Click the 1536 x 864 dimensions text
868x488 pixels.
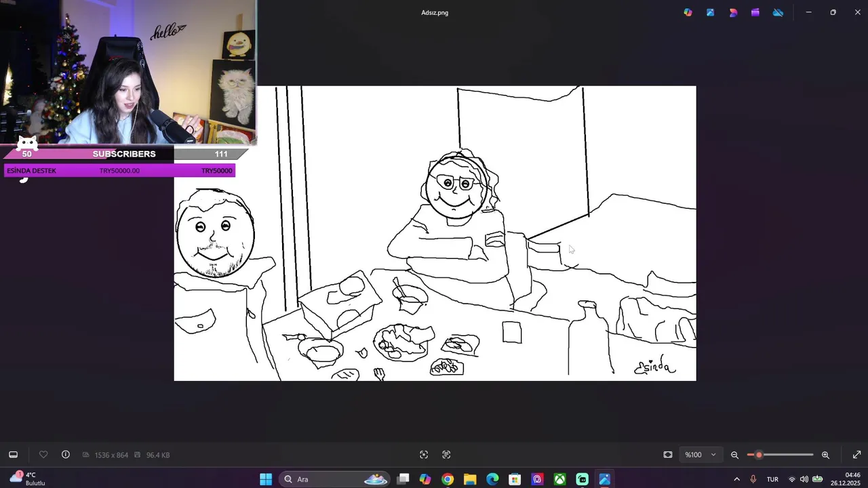click(111, 455)
